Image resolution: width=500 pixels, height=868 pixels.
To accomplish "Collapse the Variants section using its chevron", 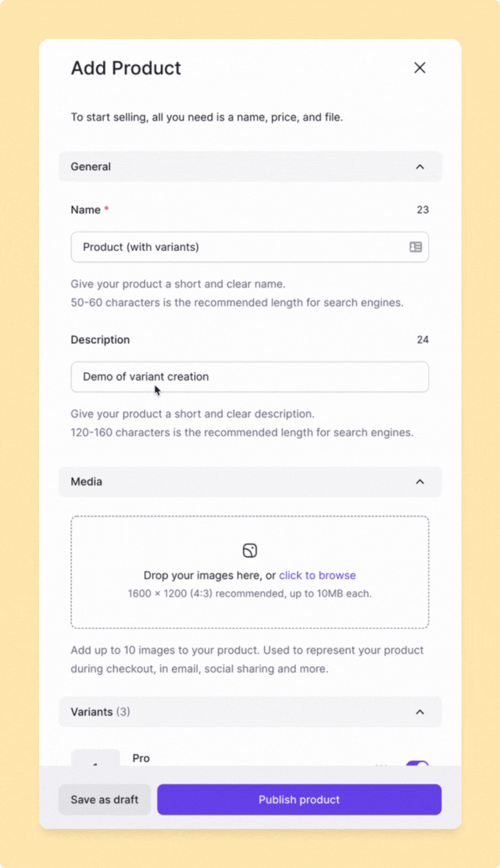I will click(420, 712).
